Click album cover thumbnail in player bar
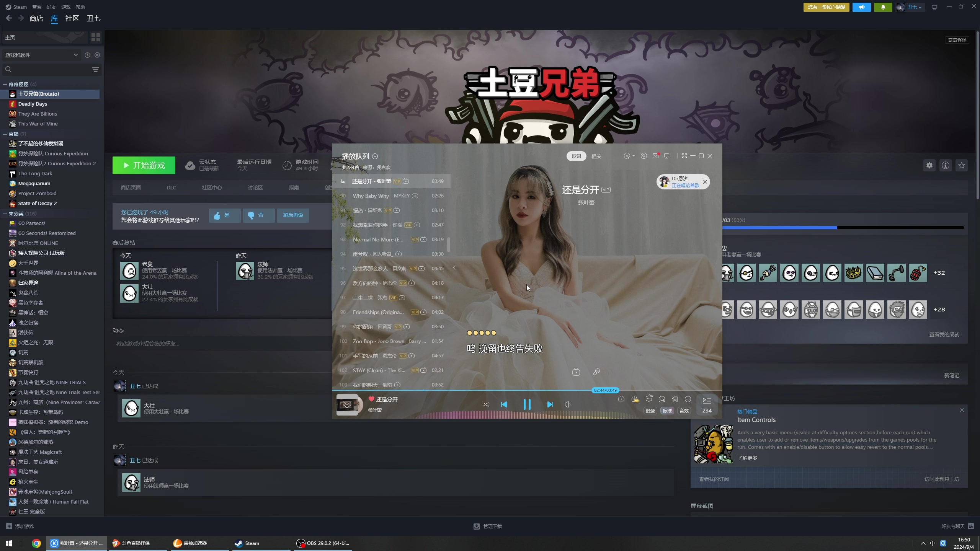This screenshot has height=551, width=980. point(347,405)
